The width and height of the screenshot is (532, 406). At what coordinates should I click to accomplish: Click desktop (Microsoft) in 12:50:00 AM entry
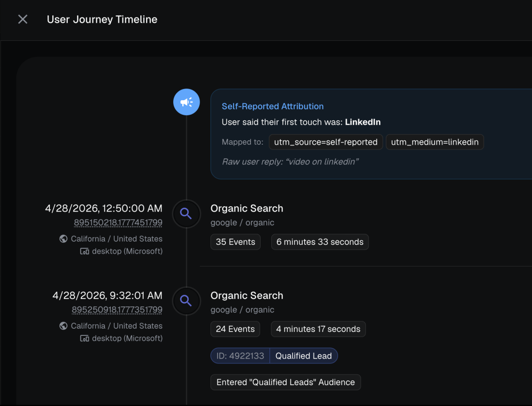point(127,251)
